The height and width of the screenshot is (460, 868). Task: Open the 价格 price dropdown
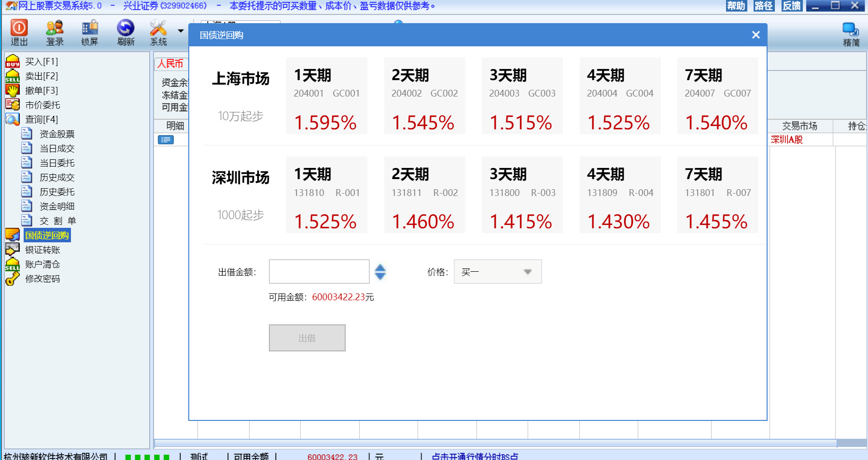point(498,272)
